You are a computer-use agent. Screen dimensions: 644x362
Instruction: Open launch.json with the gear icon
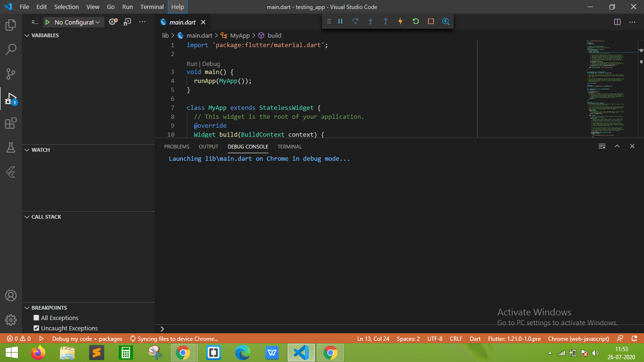pos(113,22)
